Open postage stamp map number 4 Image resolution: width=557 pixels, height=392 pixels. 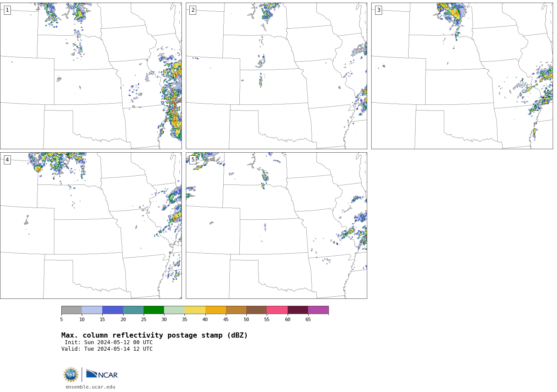click(91, 225)
